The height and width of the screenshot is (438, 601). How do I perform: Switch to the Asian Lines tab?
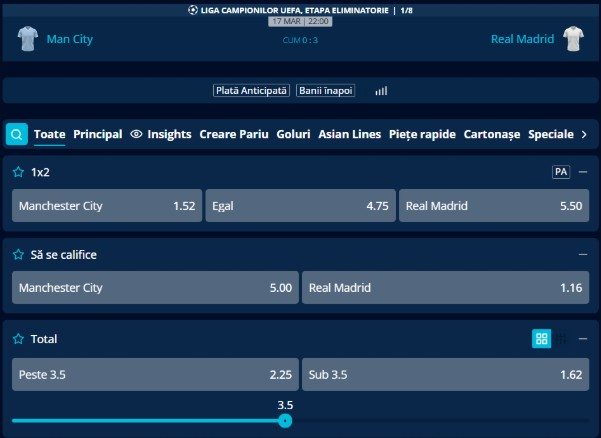pos(349,134)
